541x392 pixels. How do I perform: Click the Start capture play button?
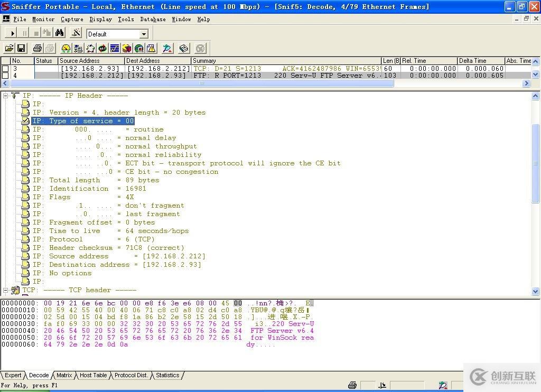tap(13, 33)
